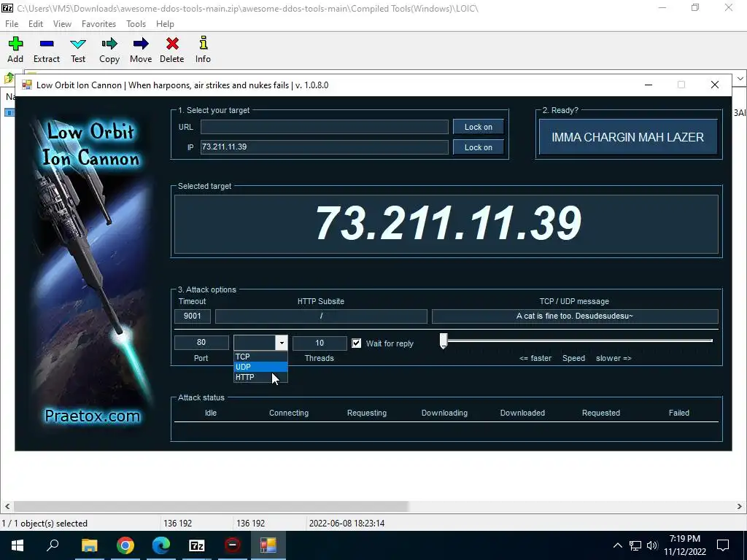Click the Threads field showing 10
The image size is (747, 560).
coord(320,343)
